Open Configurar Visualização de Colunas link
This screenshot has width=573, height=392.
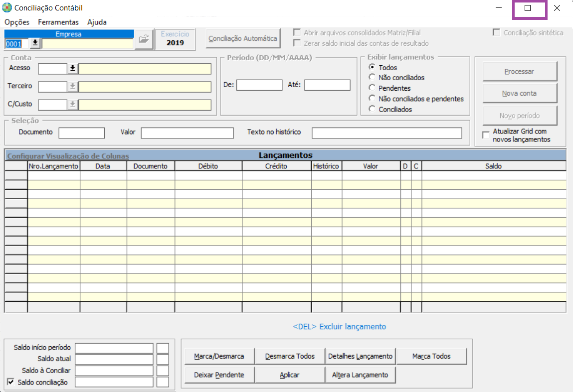click(68, 156)
